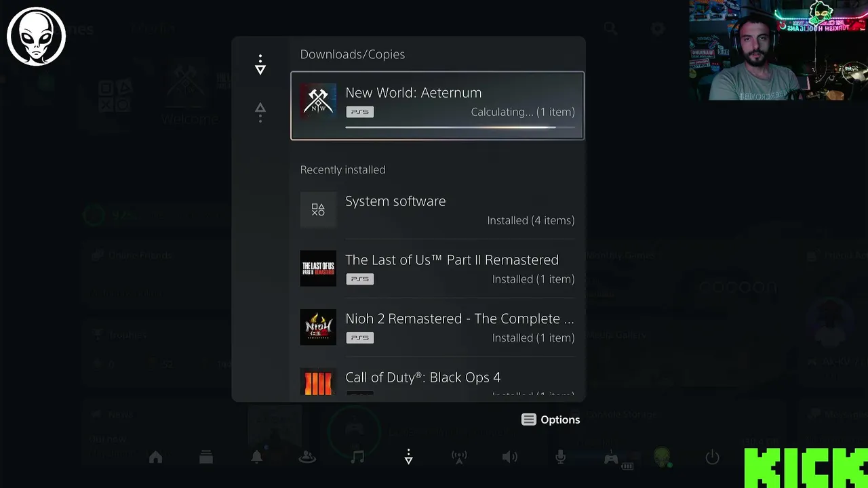Toggle the Mic icon in control center

click(x=560, y=457)
